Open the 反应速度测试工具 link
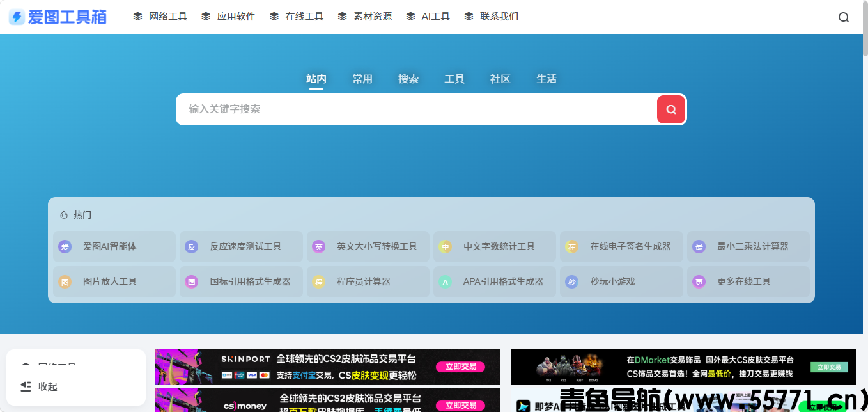The height and width of the screenshot is (412, 868). [x=241, y=246]
